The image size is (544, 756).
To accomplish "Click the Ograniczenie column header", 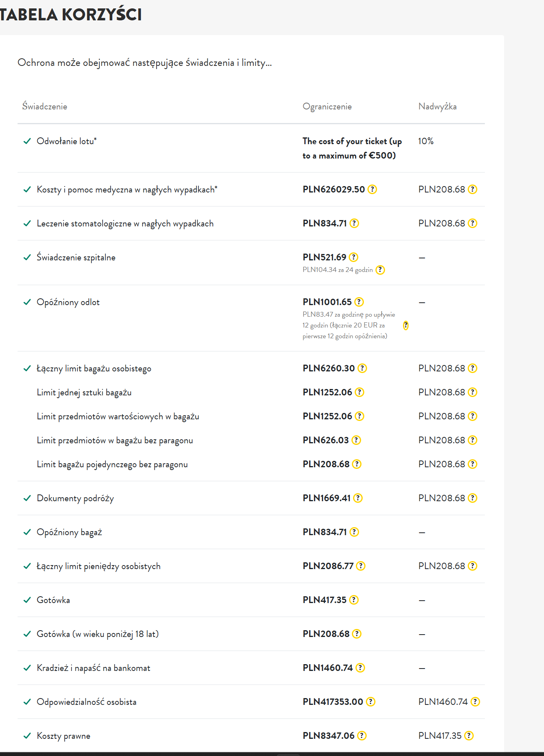I will click(x=327, y=107).
